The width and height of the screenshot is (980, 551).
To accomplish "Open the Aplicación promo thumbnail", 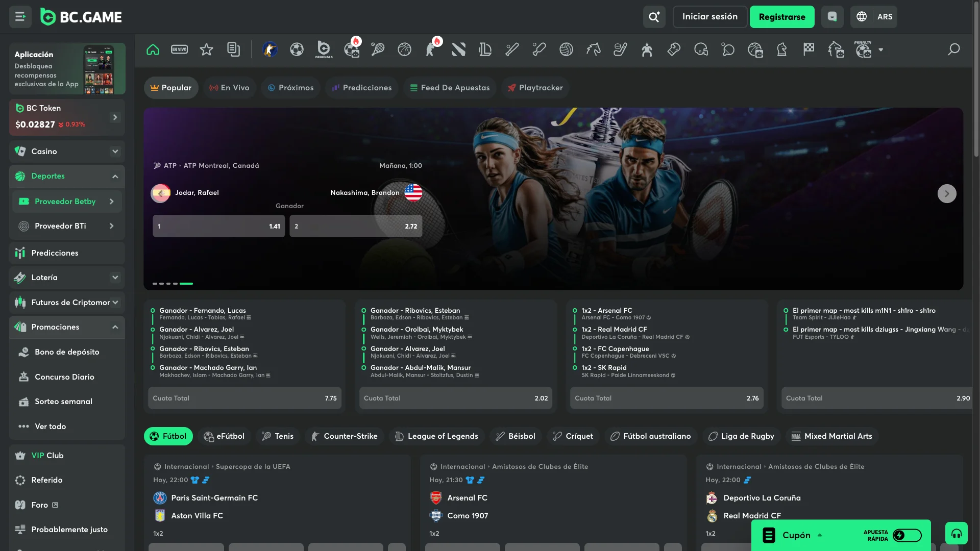I will point(67,69).
